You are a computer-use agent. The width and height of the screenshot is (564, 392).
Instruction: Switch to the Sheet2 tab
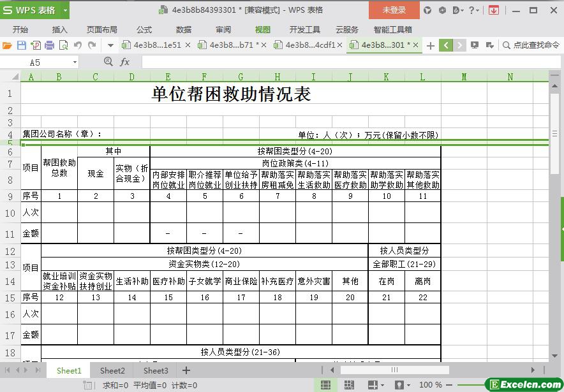coord(112,370)
